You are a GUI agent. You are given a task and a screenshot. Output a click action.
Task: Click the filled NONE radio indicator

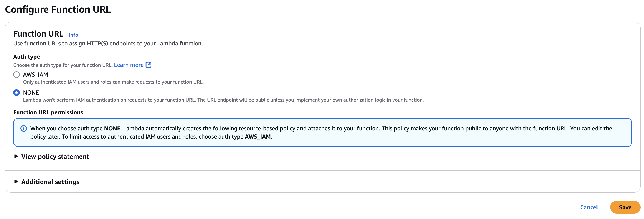coord(17,92)
